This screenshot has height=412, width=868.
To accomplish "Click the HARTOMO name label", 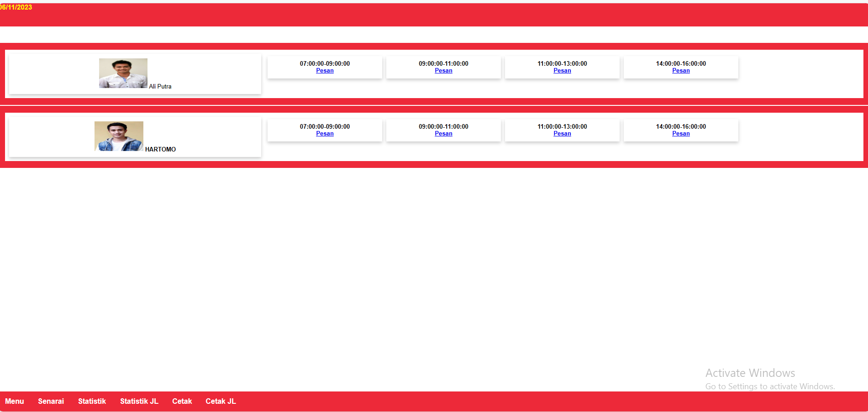I will 160,150.
